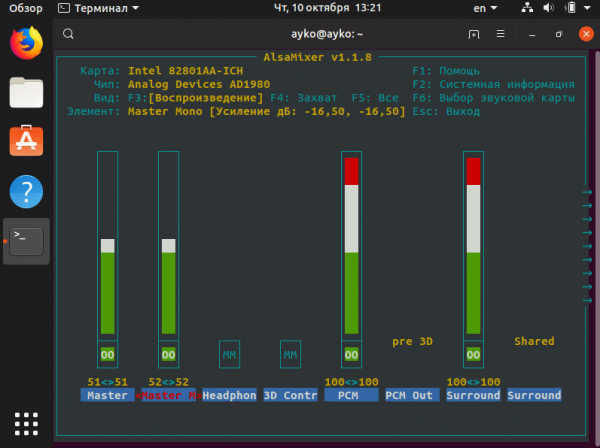Click the pre 3D value text
This screenshot has width=600, height=448.
pos(412,341)
